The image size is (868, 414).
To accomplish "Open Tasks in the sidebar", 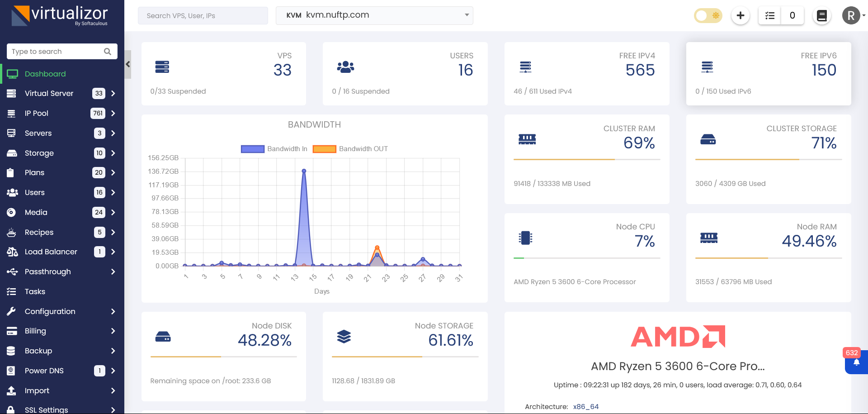I will [35, 291].
